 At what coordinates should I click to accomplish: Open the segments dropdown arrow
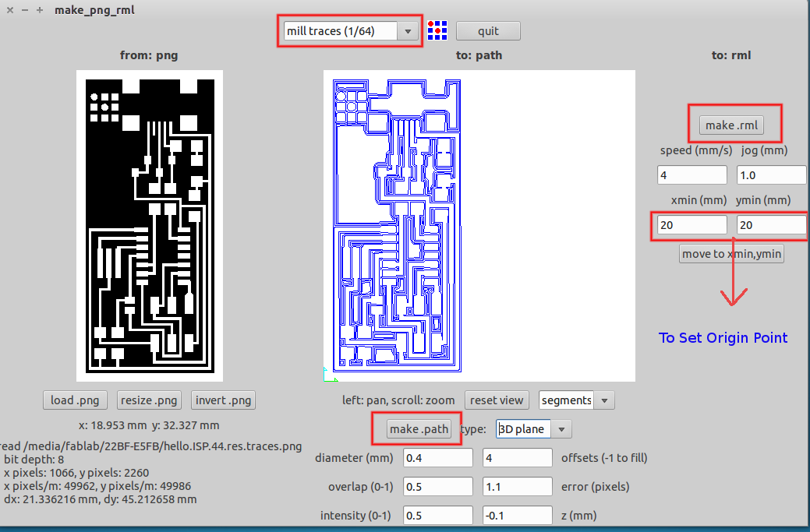tap(604, 400)
